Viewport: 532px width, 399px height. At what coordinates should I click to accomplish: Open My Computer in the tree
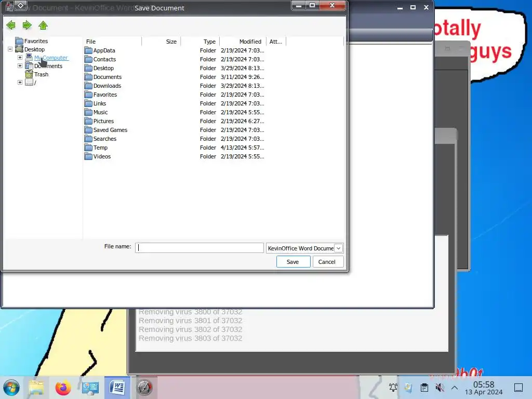point(51,58)
